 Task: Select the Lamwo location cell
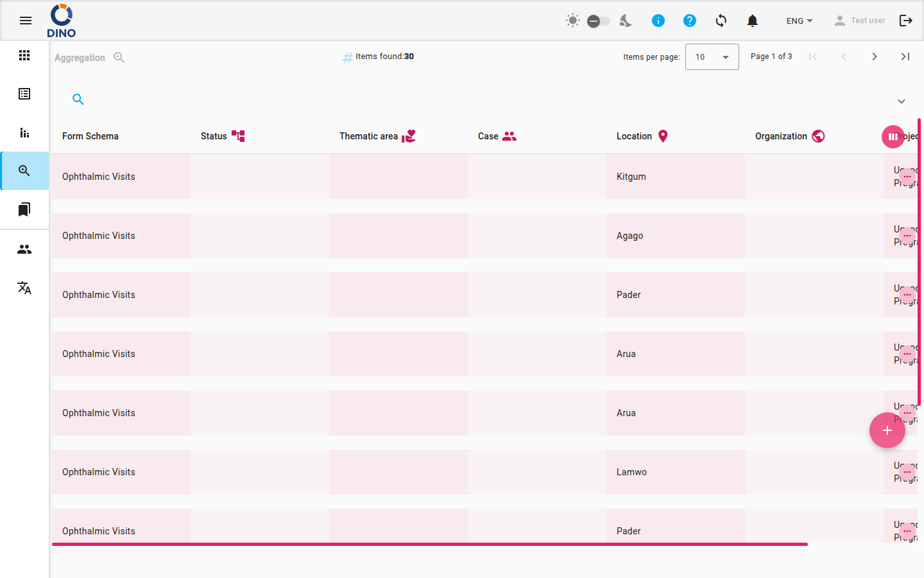(x=676, y=472)
